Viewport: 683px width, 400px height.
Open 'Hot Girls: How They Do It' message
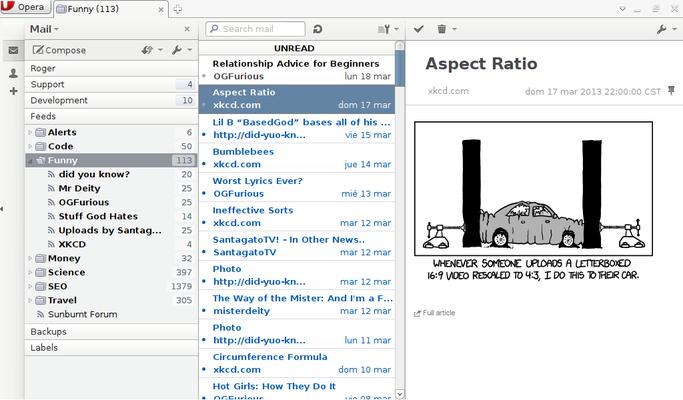[x=297, y=389]
